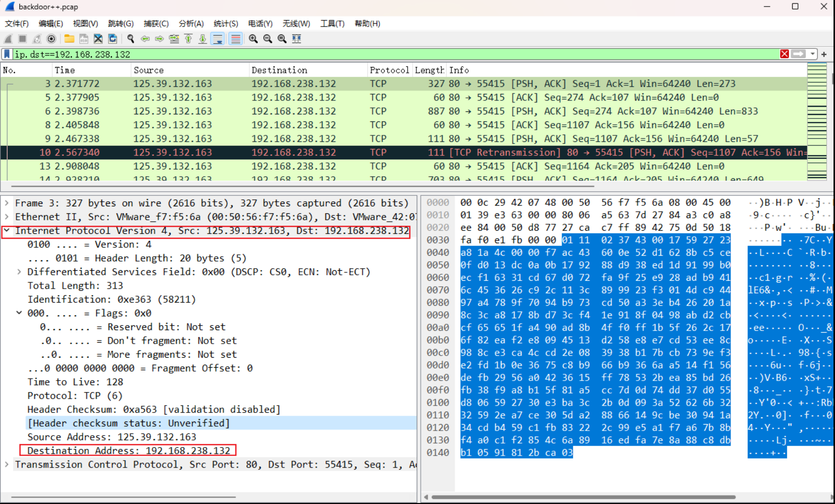835x504 pixels.
Task: Zoom out on packet text
Action: (268, 39)
